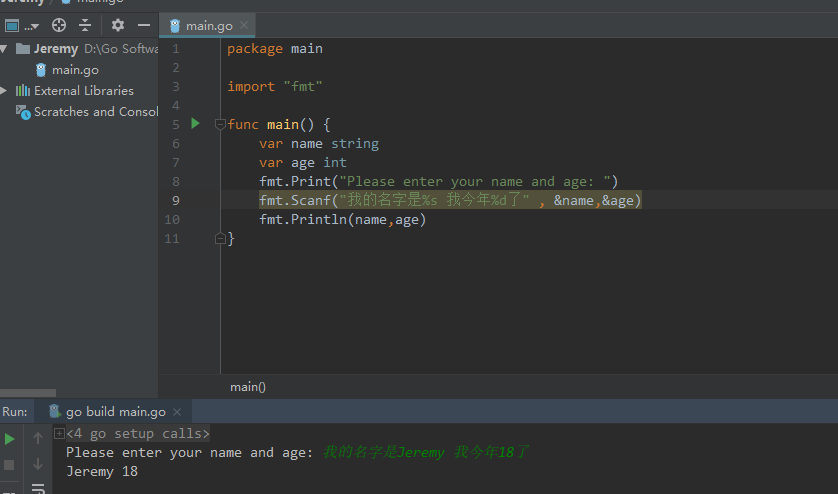Select the Jeremy project folder
The width and height of the screenshot is (838, 494).
pyautogui.click(x=56, y=49)
